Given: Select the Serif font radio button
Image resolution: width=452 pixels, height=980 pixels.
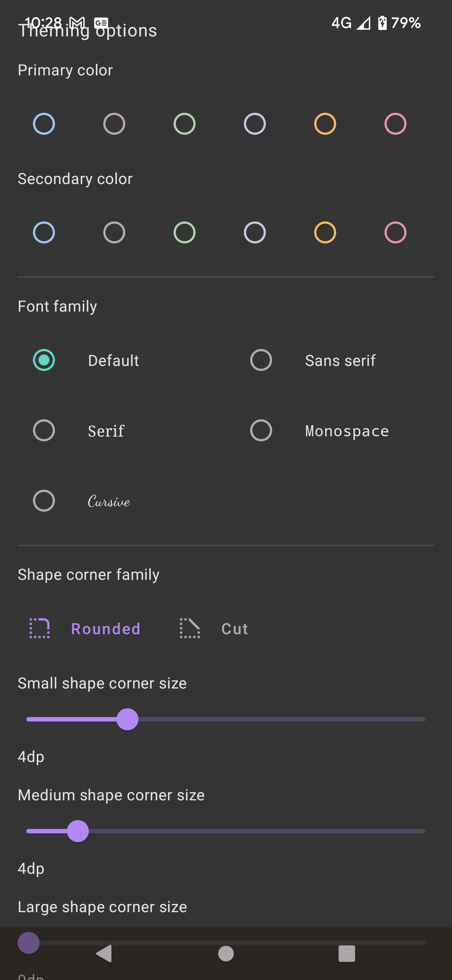Looking at the screenshot, I should tap(44, 430).
